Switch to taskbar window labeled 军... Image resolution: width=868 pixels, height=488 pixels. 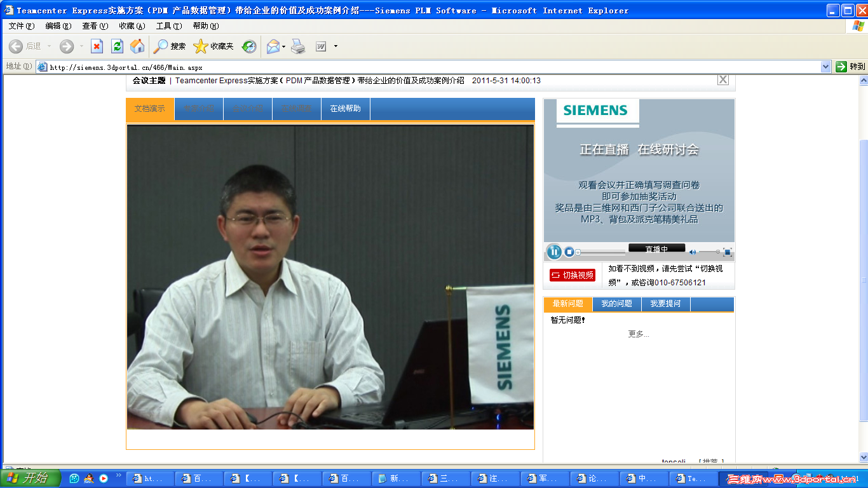coord(545,478)
